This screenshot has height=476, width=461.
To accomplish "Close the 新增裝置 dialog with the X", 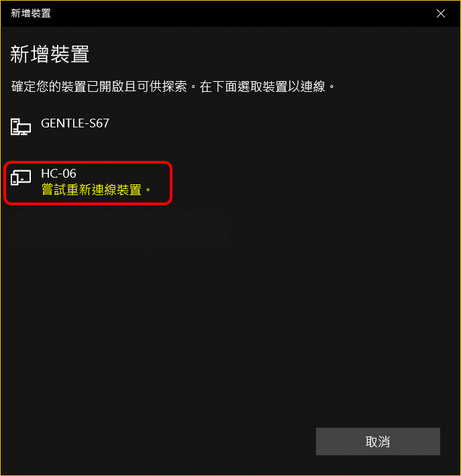I will coord(441,13).
